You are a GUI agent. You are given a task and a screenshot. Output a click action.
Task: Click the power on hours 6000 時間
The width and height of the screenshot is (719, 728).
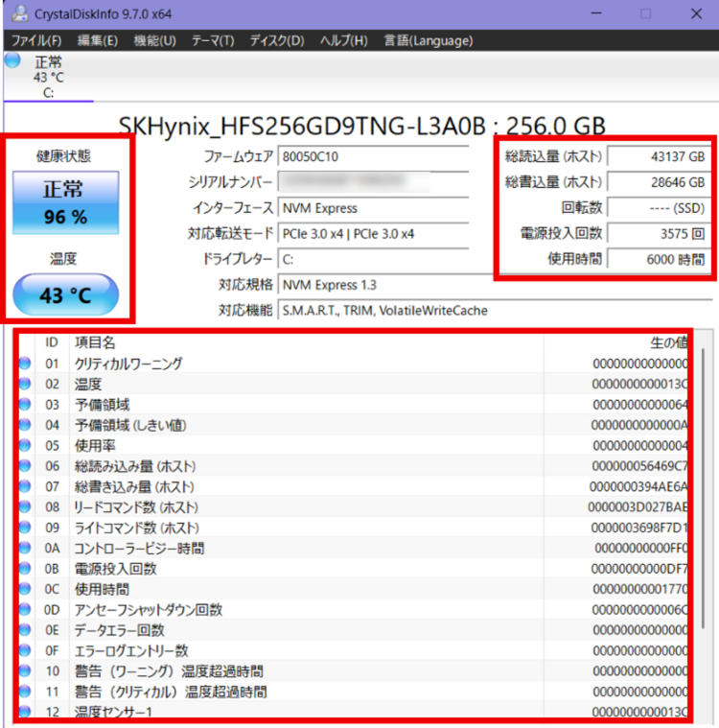(x=659, y=259)
